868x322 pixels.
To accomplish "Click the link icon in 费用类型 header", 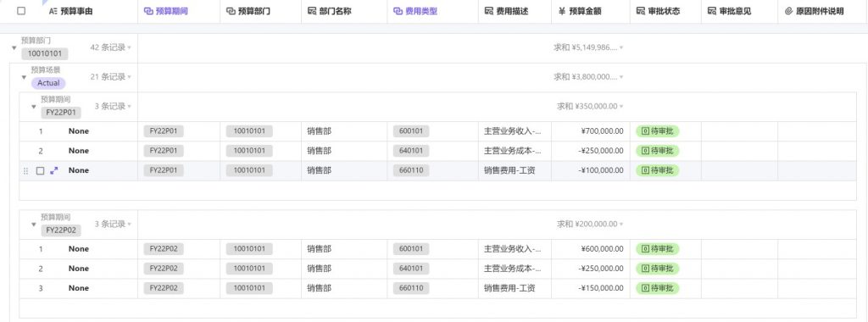I will [398, 11].
